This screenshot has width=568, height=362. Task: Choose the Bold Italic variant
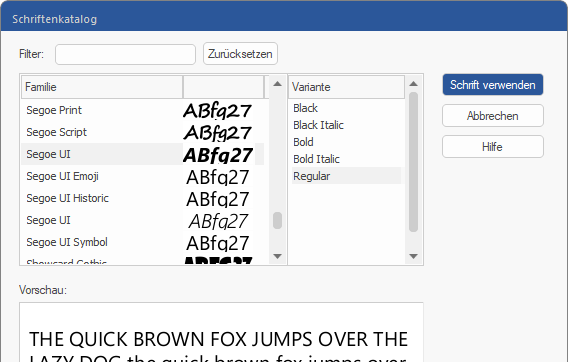[x=347, y=159]
